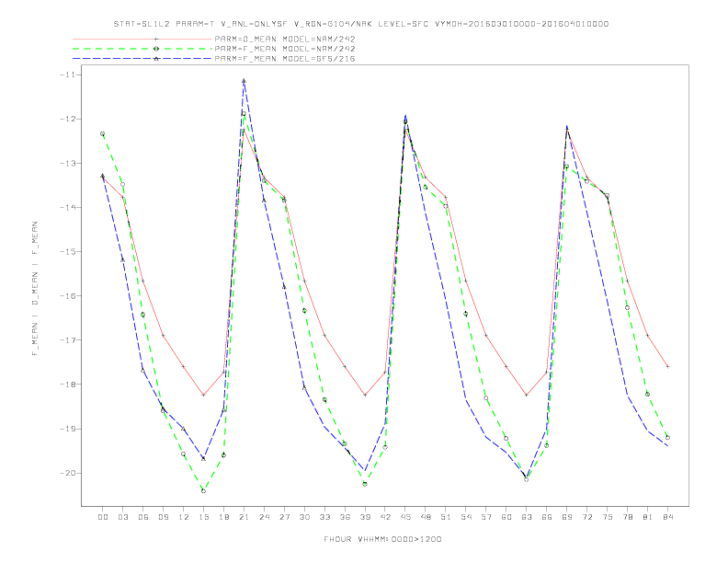Click x-axis tick label 48
728x563 pixels.
click(x=426, y=517)
